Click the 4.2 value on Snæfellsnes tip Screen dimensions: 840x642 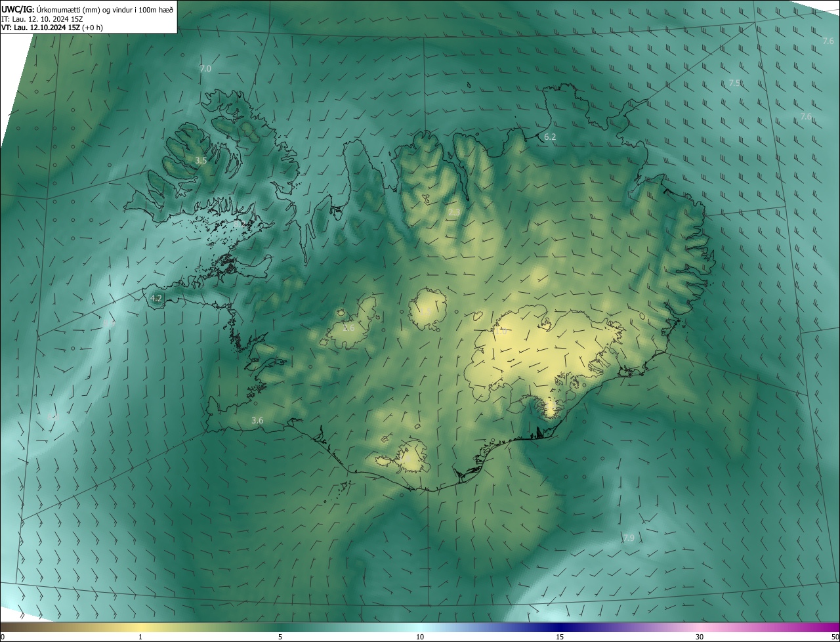click(x=156, y=298)
